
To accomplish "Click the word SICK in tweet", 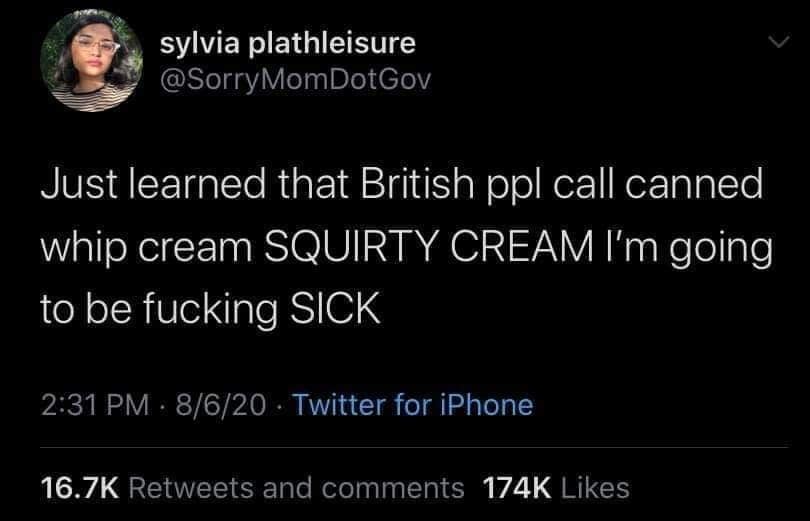I will [335, 309].
